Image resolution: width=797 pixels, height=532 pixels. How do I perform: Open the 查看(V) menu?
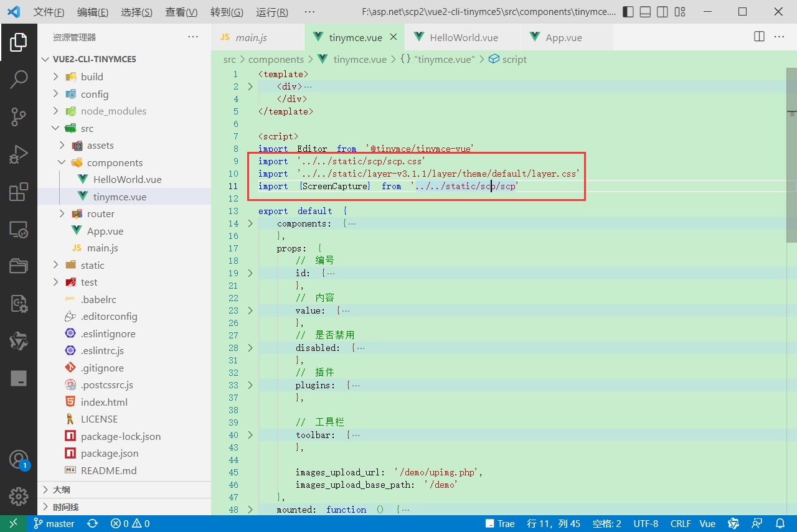181,12
